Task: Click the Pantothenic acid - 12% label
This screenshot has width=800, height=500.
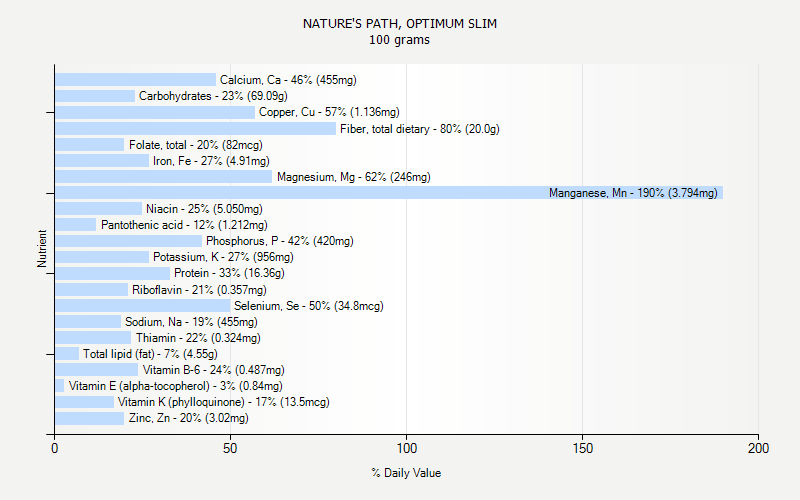Action: click(x=184, y=224)
